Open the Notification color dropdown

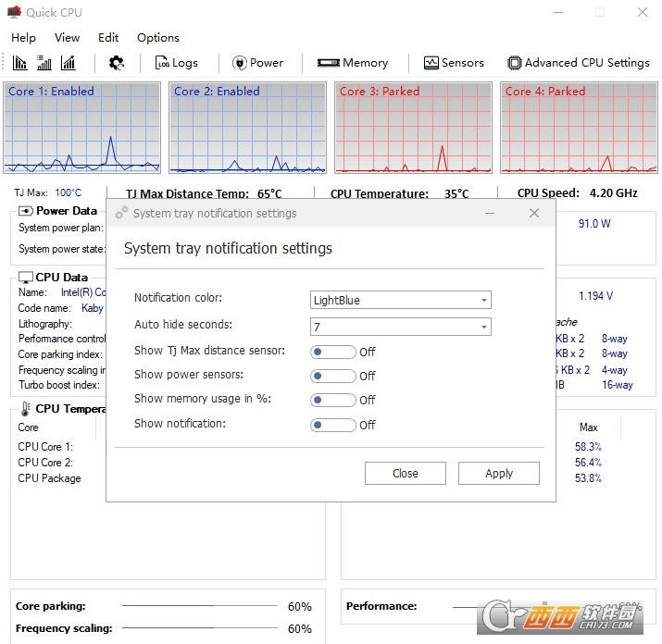[x=400, y=300]
